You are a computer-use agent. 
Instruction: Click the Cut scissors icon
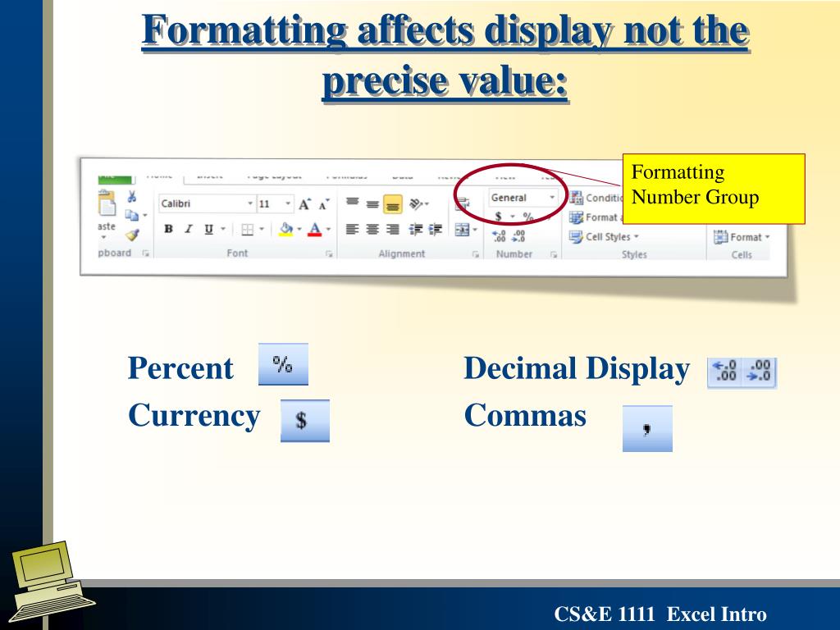(132, 197)
